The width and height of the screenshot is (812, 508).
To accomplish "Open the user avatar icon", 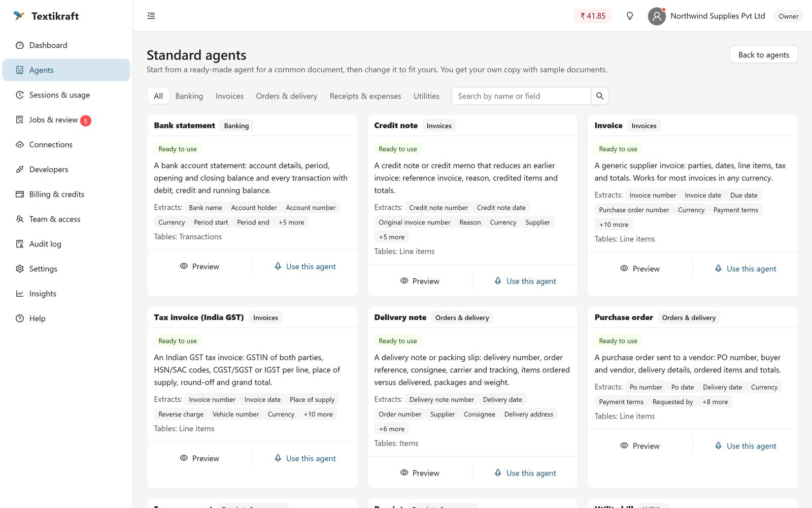I will [657, 16].
